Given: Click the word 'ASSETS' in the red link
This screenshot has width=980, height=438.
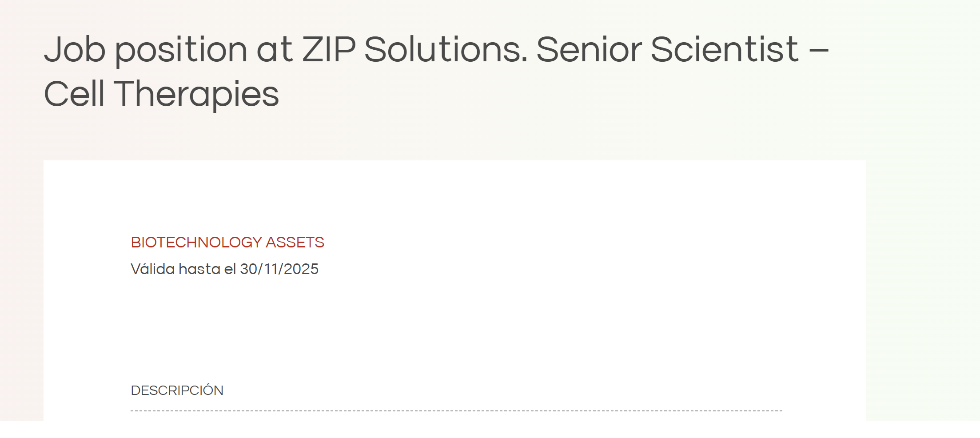Looking at the screenshot, I should tap(295, 243).
